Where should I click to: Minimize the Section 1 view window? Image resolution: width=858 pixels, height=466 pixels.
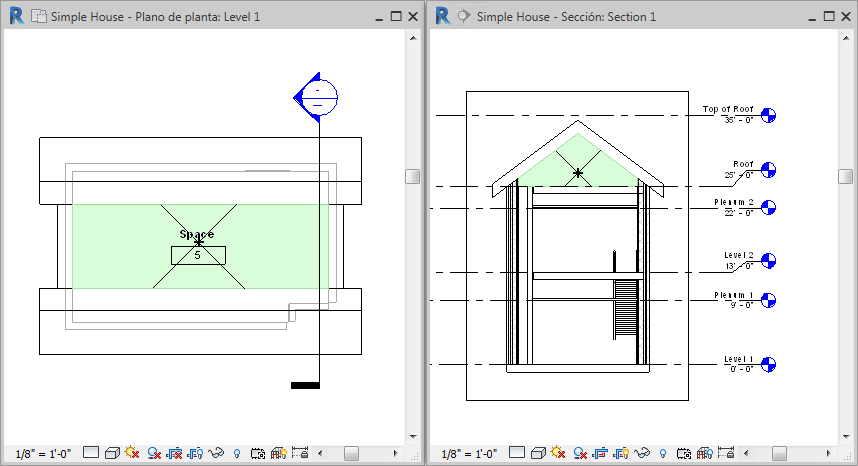pyautogui.click(x=812, y=18)
